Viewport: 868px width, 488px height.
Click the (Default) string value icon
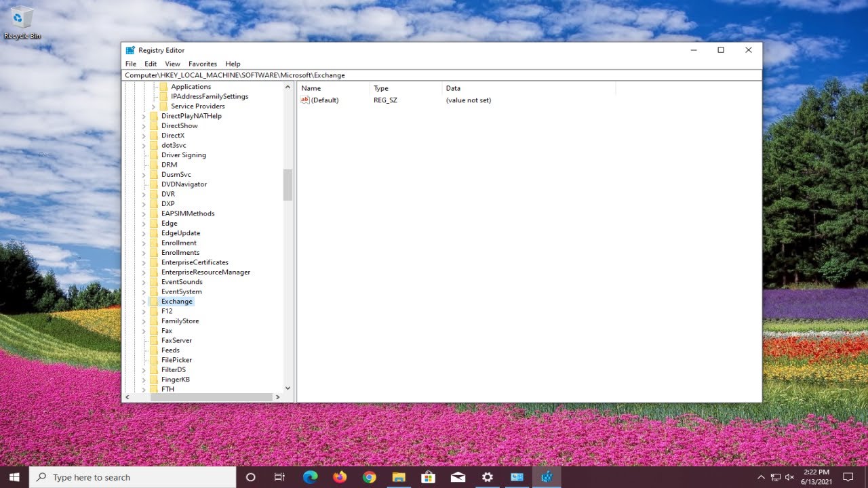click(305, 100)
